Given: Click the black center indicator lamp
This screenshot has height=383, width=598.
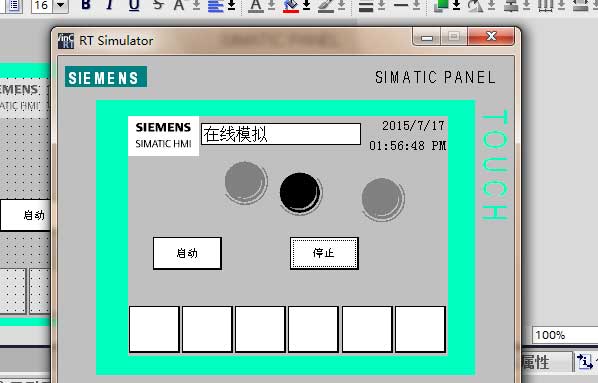Looking at the screenshot, I should click(x=301, y=193).
